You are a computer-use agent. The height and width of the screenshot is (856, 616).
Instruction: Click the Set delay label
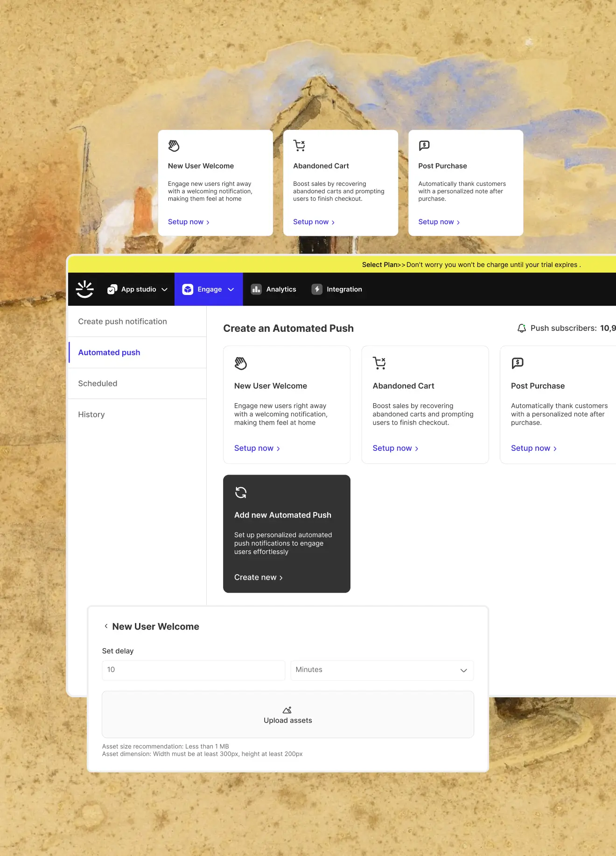[118, 651]
